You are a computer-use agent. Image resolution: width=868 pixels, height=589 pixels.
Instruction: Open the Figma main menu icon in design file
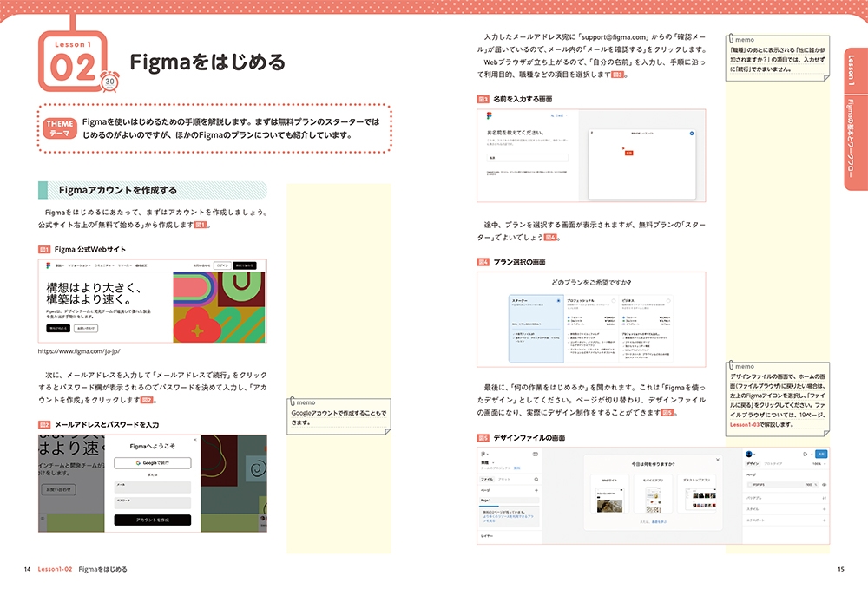pyautogui.click(x=482, y=454)
